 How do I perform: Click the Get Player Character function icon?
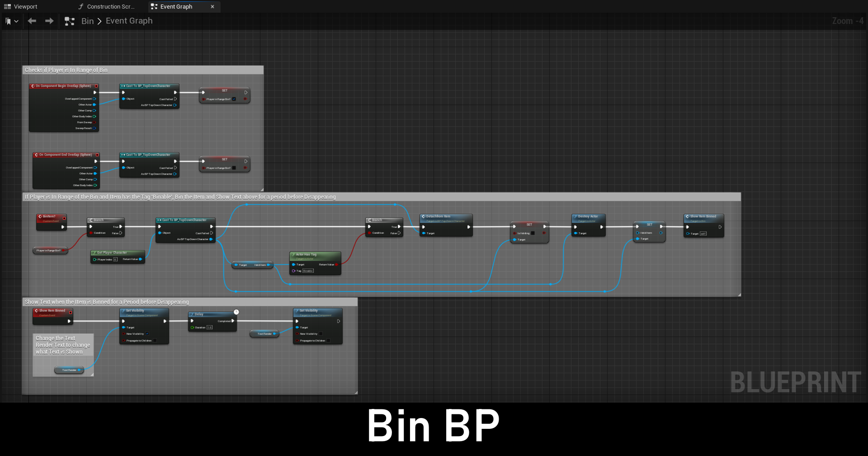[94, 253]
